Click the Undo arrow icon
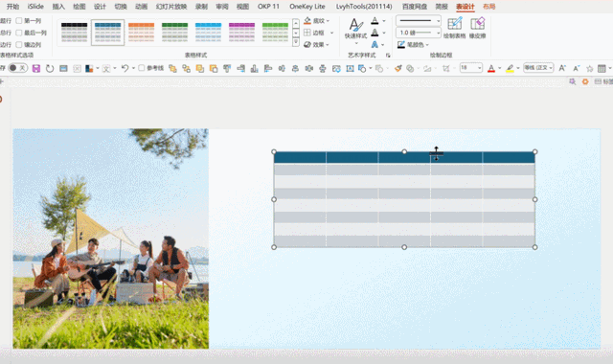613x364 pixels. [125, 68]
